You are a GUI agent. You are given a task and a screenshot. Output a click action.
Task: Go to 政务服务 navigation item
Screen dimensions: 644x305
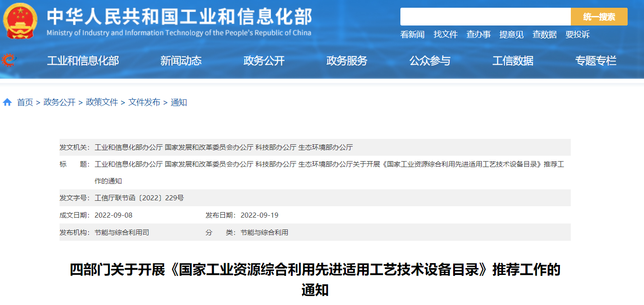click(347, 61)
